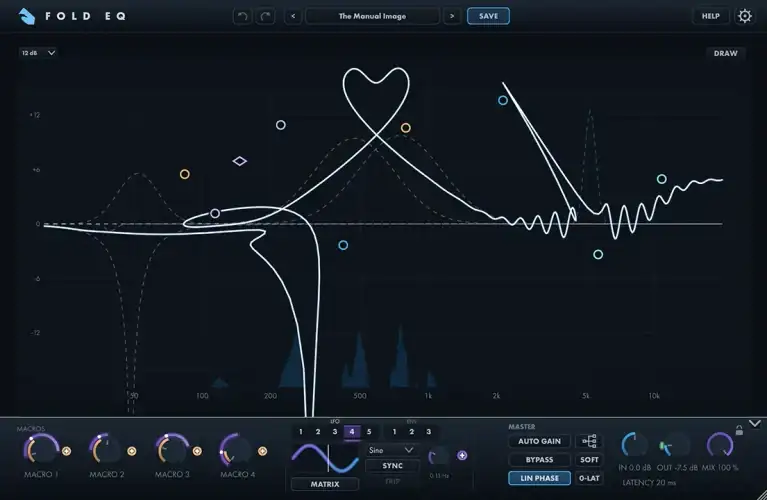Click the IN gain knob
The height and width of the screenshot is (500, 767).
tap(634, 446)
